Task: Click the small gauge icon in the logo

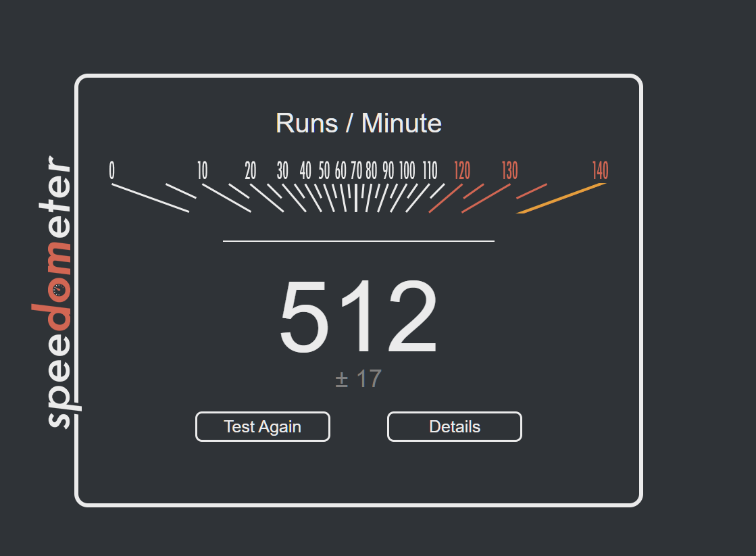Action: (59, 290)
